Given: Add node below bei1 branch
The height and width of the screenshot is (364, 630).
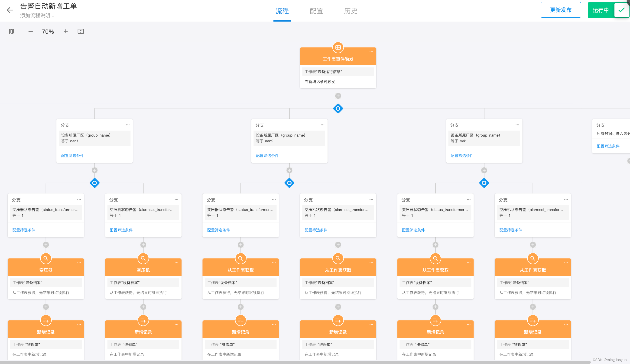Looking at the screenshot, I should click(x=484, y=170).
